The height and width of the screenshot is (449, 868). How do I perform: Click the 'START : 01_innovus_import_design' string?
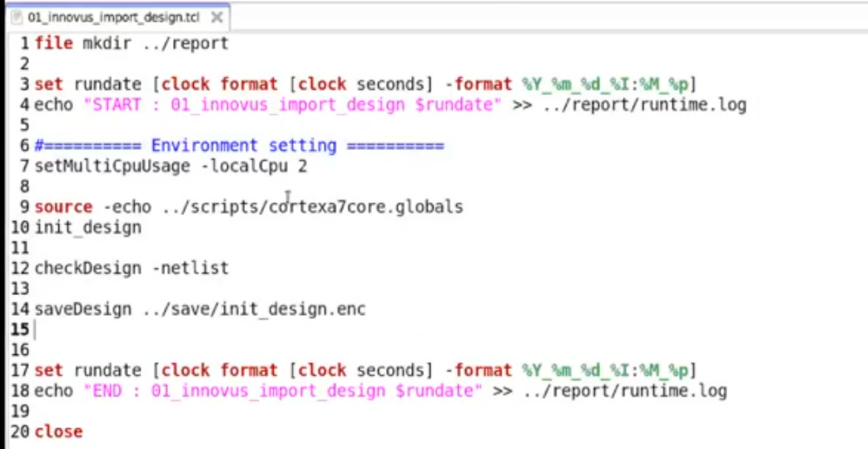click(292, 105)
